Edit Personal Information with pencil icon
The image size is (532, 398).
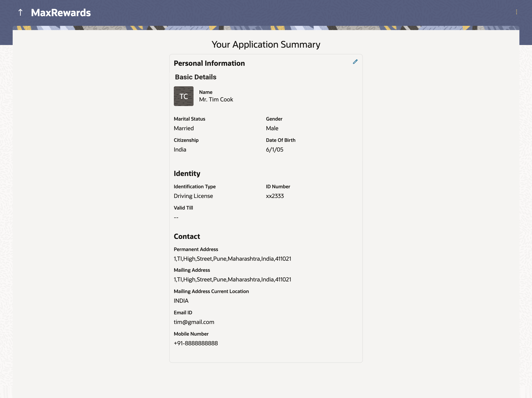355,62
